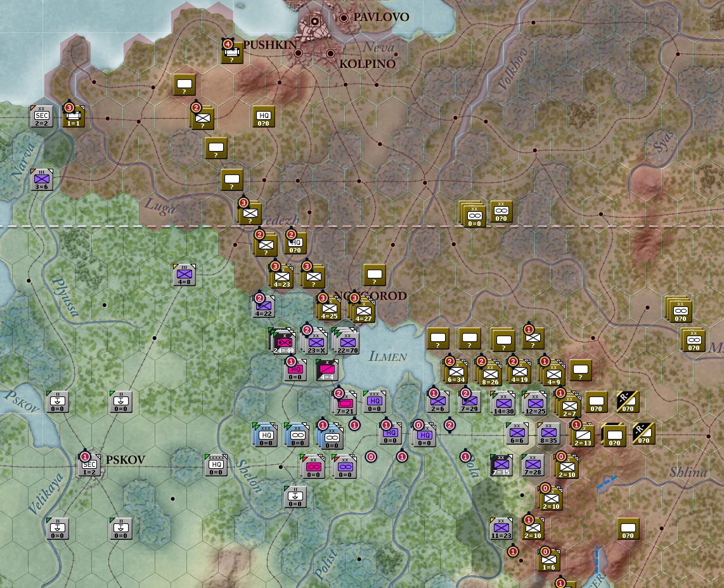The width and height of the screenshot is (724, 588).
Task: Click the PSKOV city label
Action: (126, 460)
